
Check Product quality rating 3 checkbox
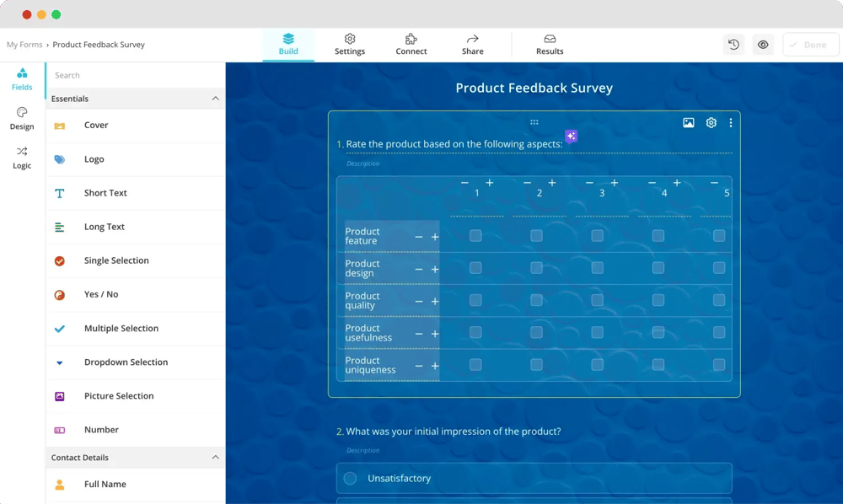[x=597, y=300]
